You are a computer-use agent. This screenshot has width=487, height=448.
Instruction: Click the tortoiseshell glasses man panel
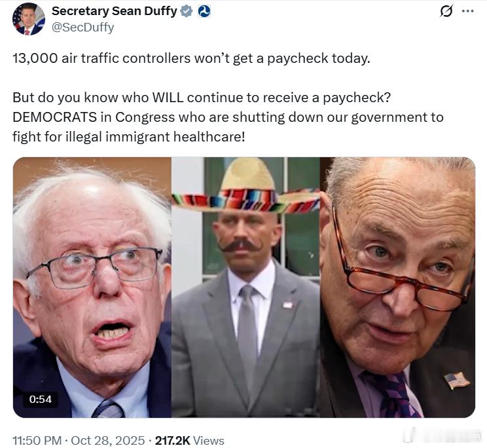tap(397, 288)
